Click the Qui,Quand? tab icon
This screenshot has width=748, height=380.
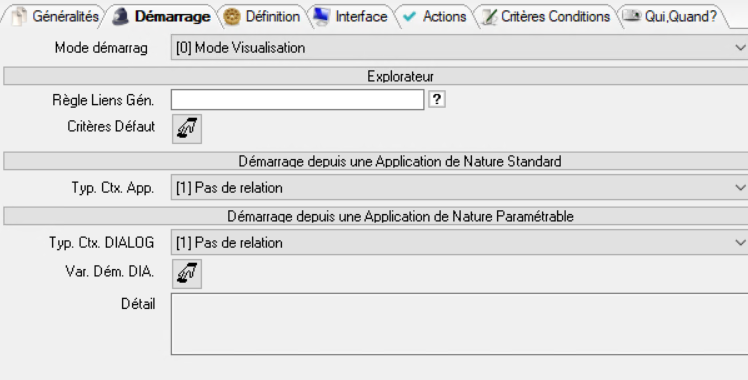pyautogui.click(x=632, y=16)
